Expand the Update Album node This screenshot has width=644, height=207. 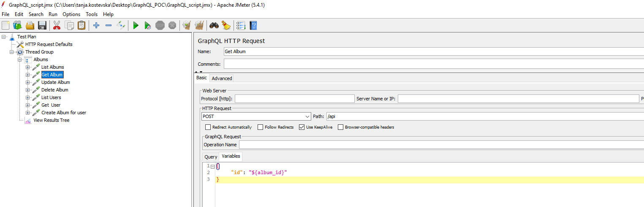pos(28,82)
